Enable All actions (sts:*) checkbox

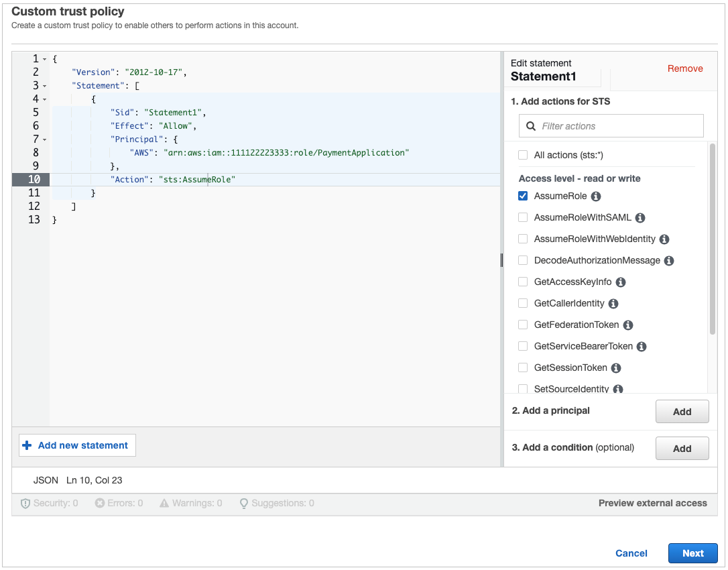[523, 155]
